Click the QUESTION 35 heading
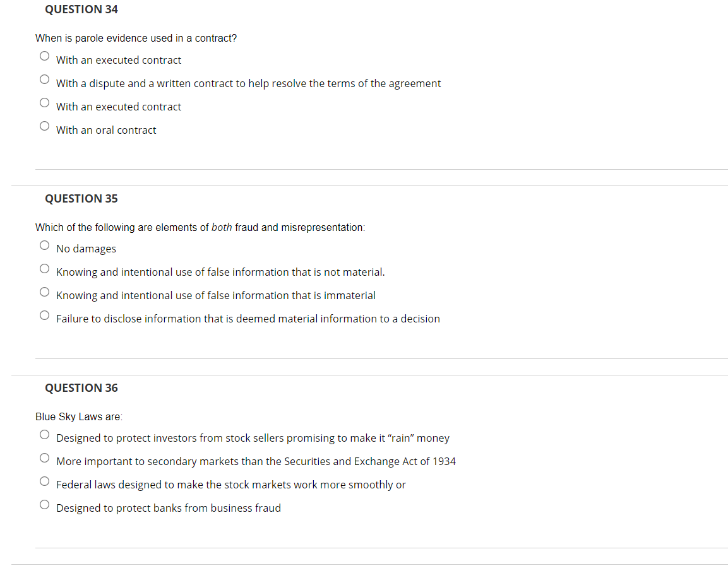728x566 pixels. point(81,198)
